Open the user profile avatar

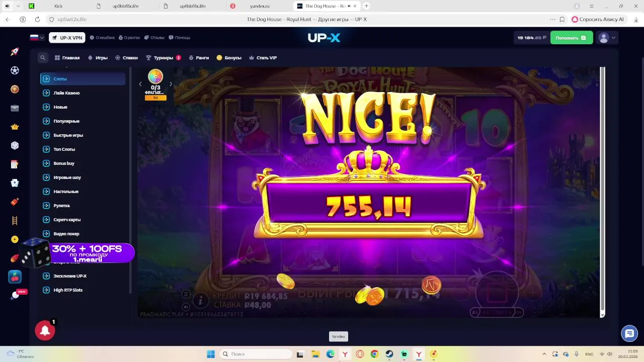pos(604,38)
